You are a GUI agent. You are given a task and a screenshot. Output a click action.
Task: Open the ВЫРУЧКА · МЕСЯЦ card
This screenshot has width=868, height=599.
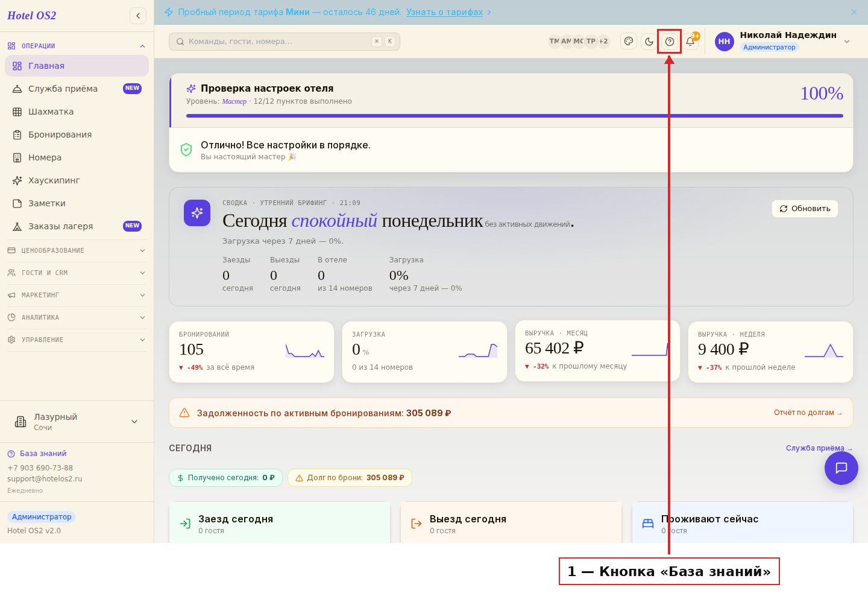pyautogui.click(x=597, y=351)
